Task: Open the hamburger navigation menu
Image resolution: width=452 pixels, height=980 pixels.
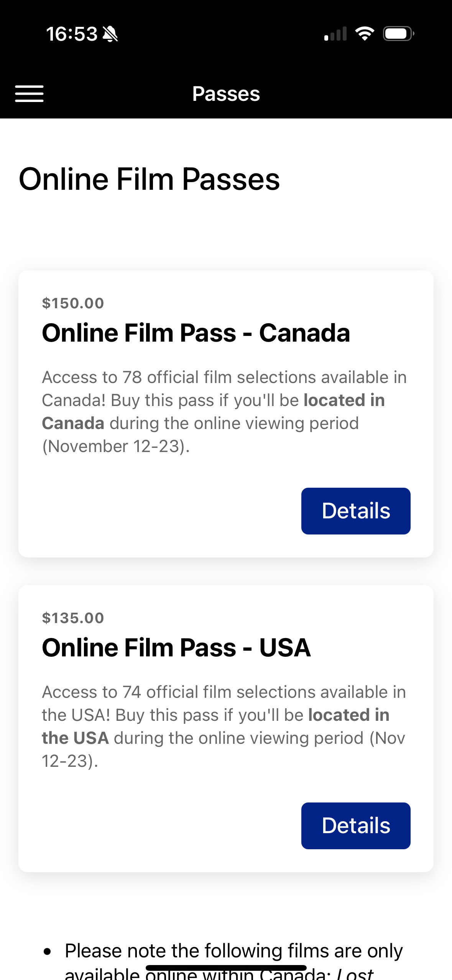Action: pyautogui.click(x=29, y=94)
